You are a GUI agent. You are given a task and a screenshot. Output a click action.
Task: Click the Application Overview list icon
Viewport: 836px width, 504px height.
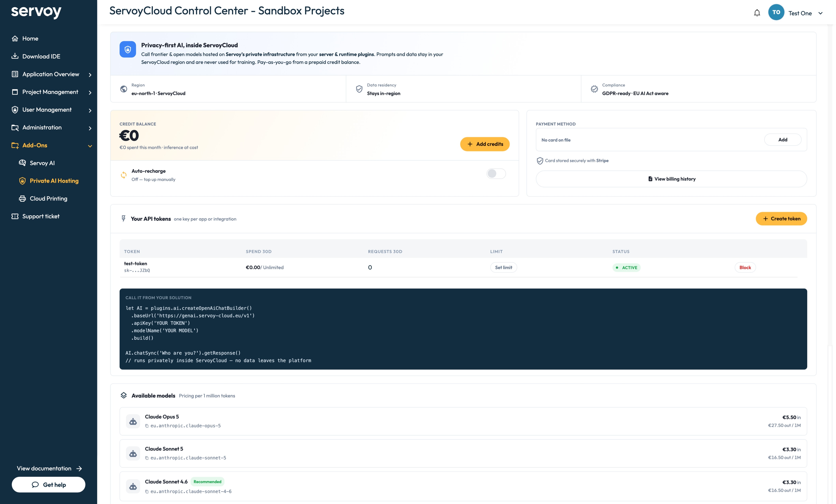click(x=15, y=74)
